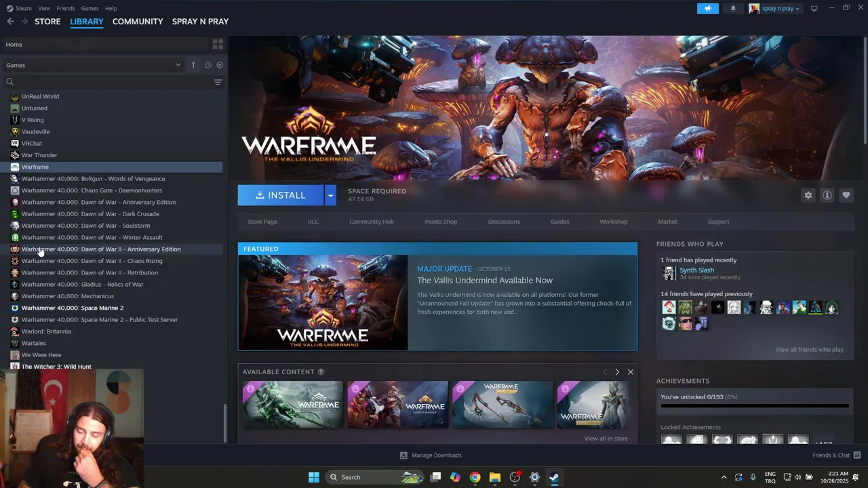
Task: Click the recent activity clock icon
Action: pos(208,65)
